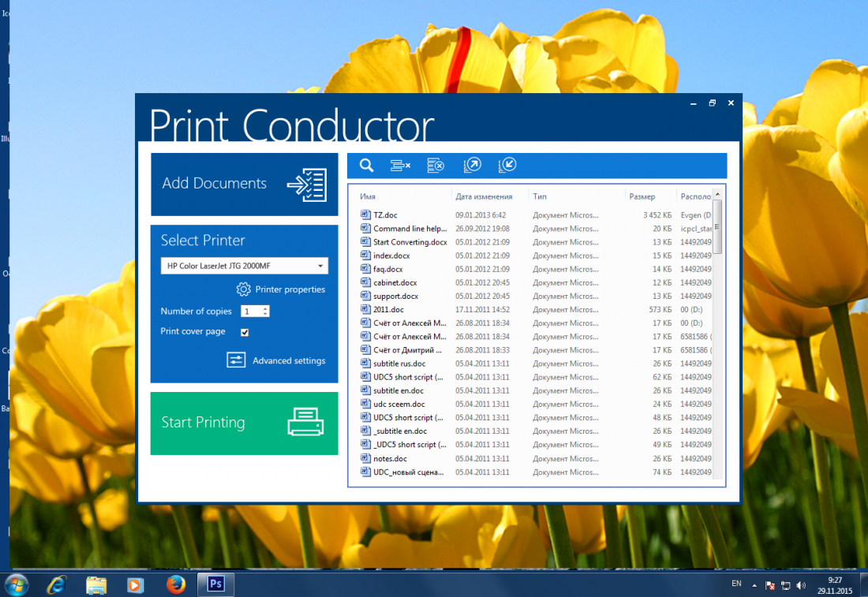Click the file list vertical scrollbar thumb

coord(716,227)
